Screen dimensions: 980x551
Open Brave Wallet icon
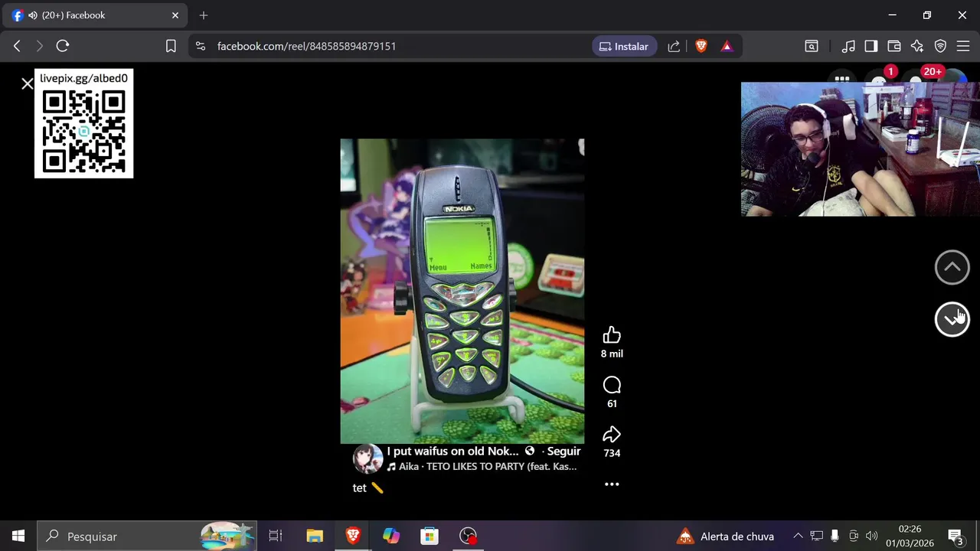coord(894,46)
